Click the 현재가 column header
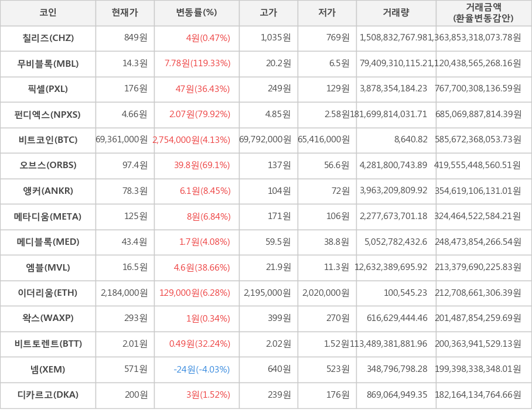Screen dimensions: 532x410 tap(125, 12)
